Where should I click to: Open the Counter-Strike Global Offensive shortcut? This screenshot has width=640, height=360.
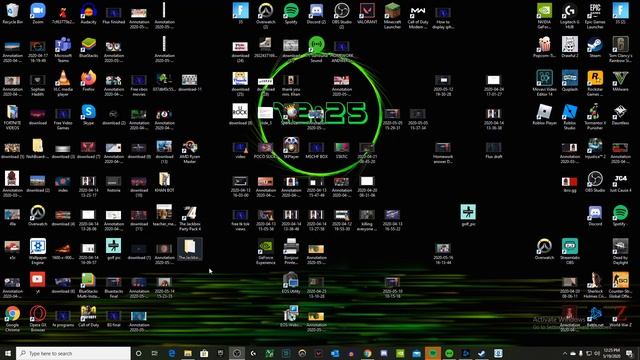click(620, 286)
